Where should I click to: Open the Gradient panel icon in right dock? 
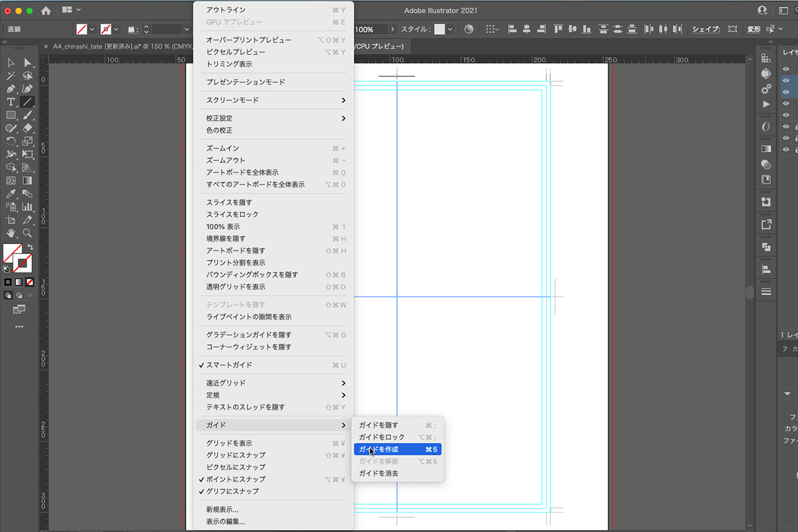coord(766,148)
